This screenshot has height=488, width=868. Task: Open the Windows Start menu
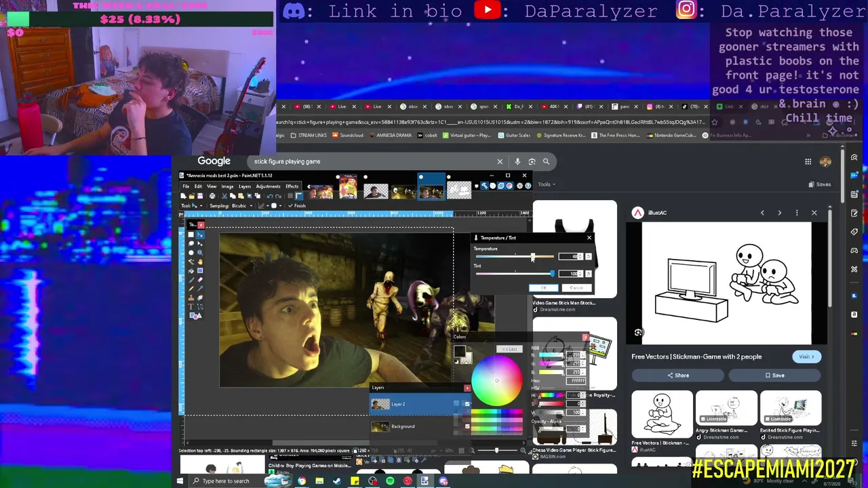180,481
